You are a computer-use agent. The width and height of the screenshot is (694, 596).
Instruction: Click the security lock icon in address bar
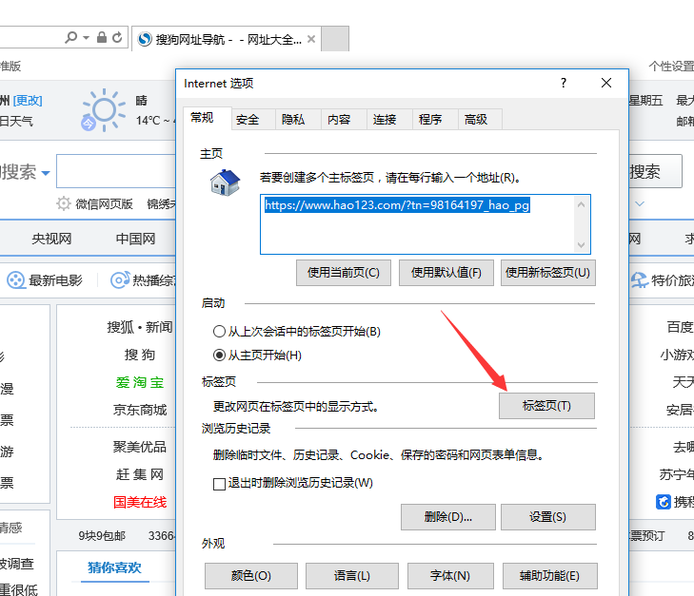101,38
